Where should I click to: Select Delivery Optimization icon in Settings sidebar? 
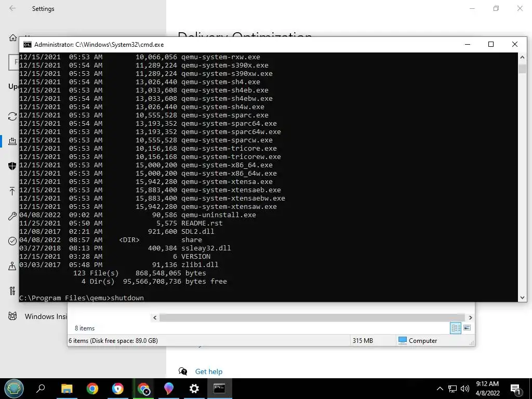coord(12,141)
